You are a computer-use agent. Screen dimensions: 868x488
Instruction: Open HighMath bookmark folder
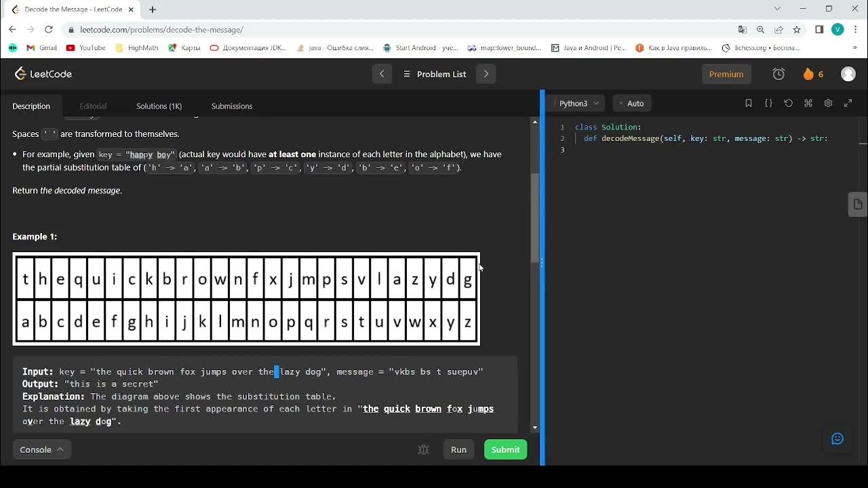136,48
